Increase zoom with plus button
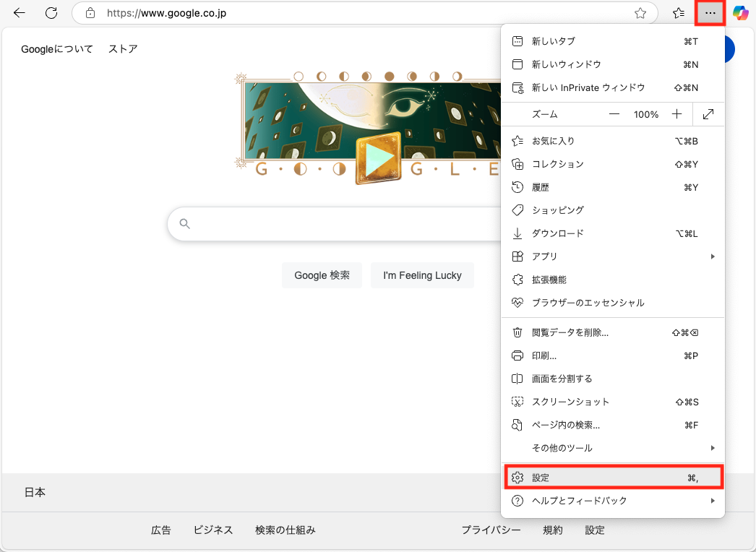Viewport: 756px width, 552px height. (677, 114)
